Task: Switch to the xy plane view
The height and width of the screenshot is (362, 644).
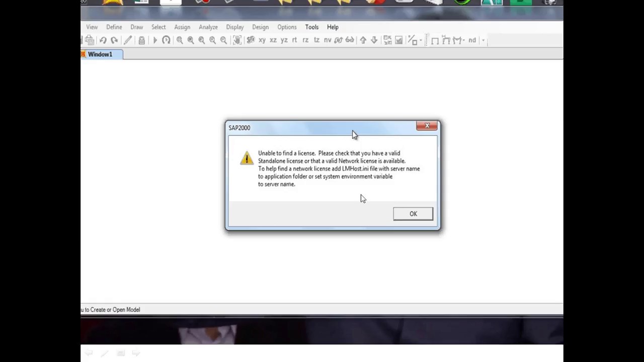Action: (x=262, y=40)
